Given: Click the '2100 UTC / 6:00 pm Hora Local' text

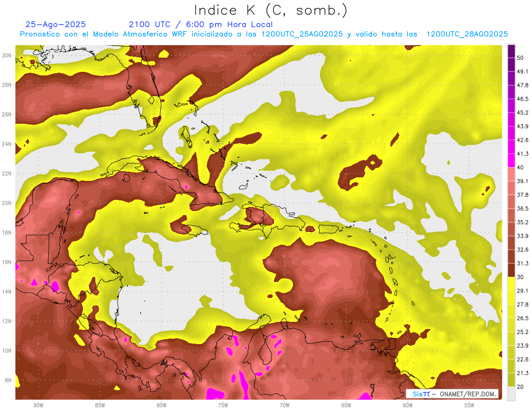Looking at the screenshot, I should tap(201, 24).
